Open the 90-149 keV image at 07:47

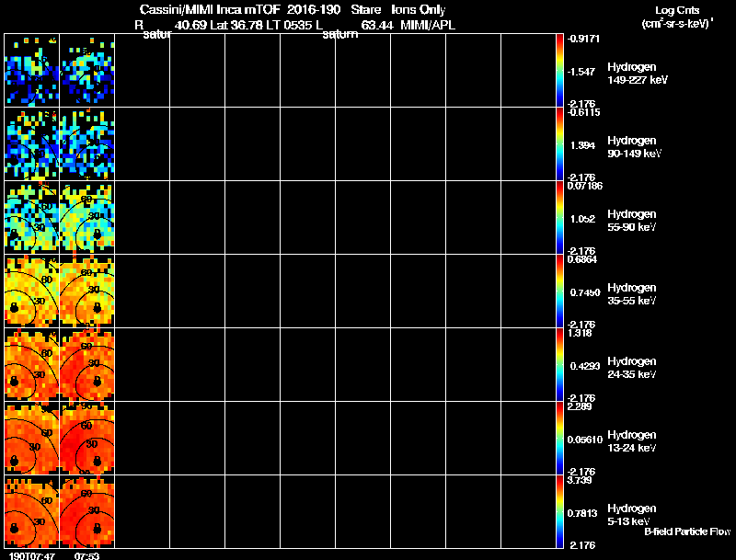[x=32, y=144]
